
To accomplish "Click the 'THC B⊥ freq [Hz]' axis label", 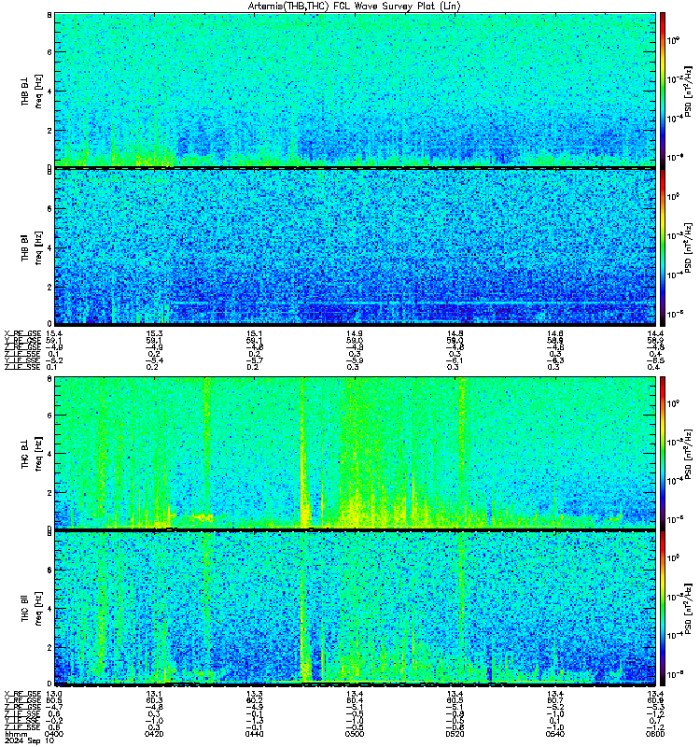I will click(x=32, y=453).
